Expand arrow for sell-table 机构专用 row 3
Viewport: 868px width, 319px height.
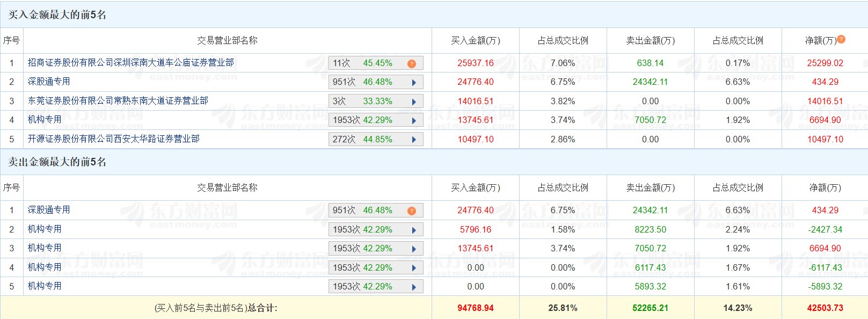pyautogui.click(x=414, y=249)
